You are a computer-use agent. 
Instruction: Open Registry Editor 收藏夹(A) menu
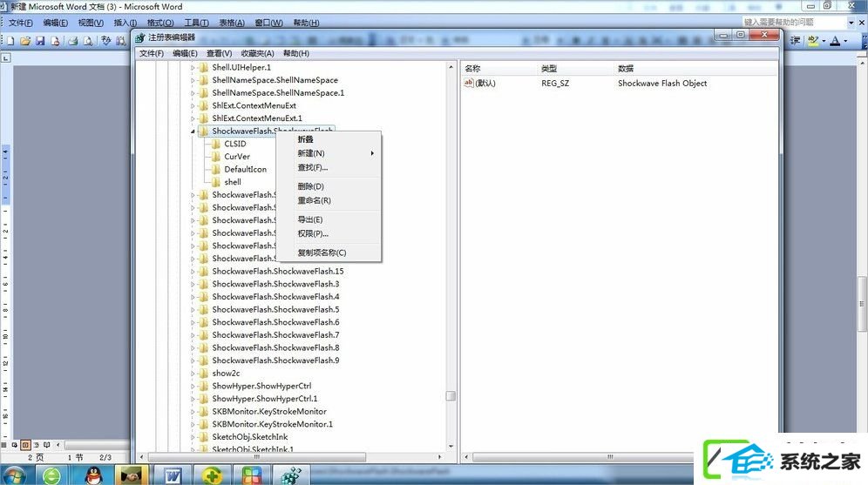(257, 54)
